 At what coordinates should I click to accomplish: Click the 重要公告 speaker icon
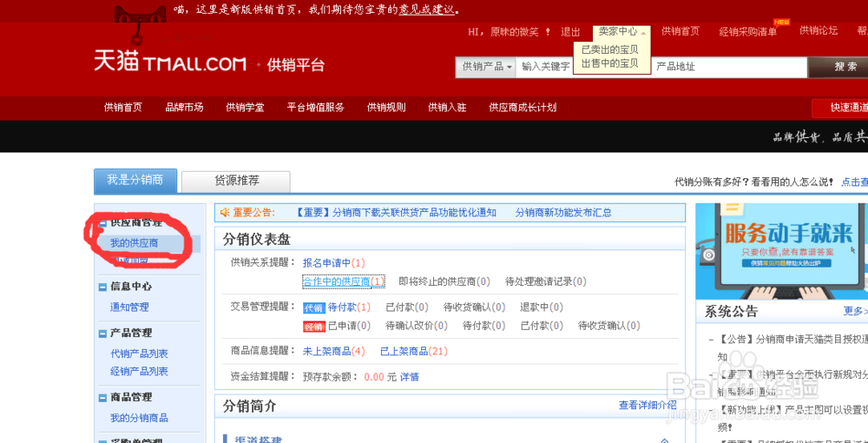[x=225, y=213]
